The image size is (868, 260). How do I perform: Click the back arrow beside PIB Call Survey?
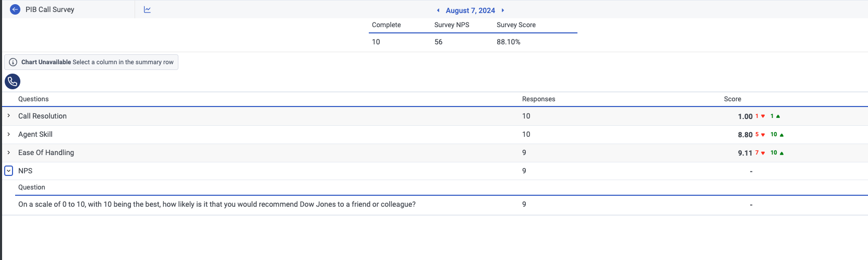pos(15,9)
